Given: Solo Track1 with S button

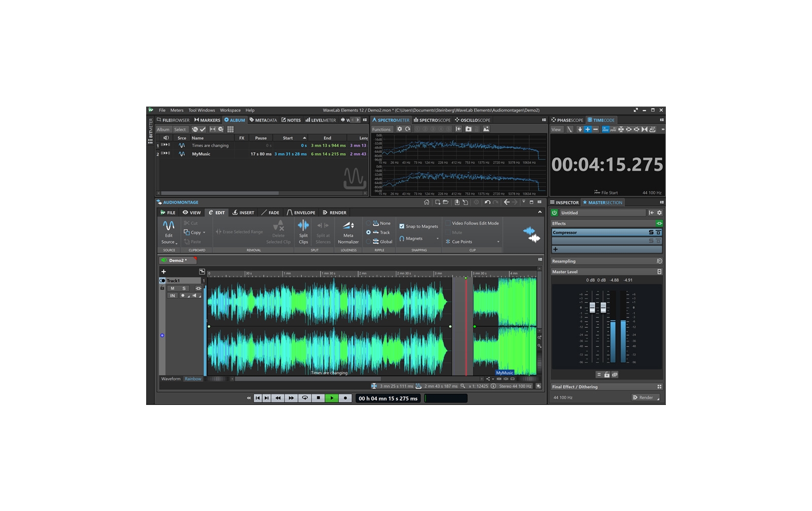Looking at the screenshot, I should 184,288.
